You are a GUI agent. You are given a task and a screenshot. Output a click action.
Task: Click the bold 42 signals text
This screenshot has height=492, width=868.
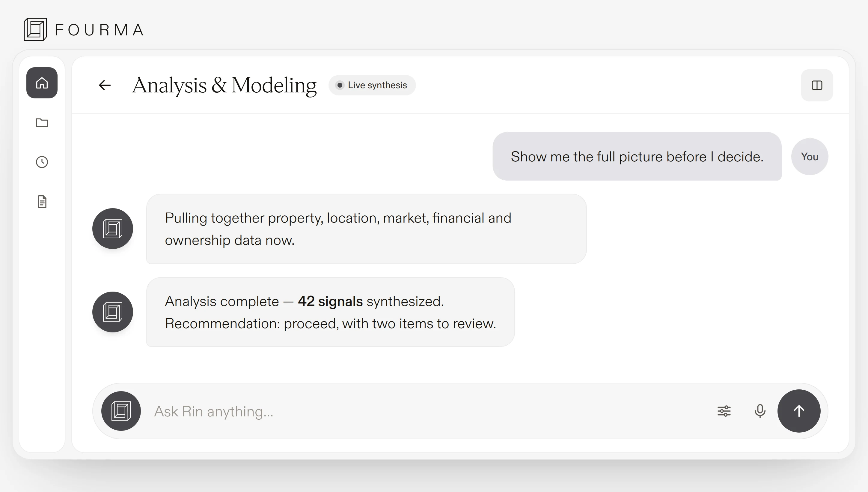tap(330, 301)
